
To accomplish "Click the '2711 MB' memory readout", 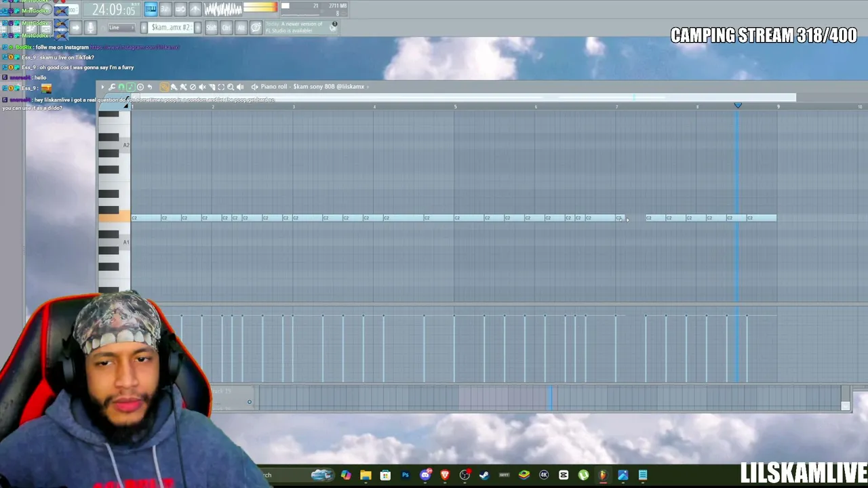I will tap(338, 6).
